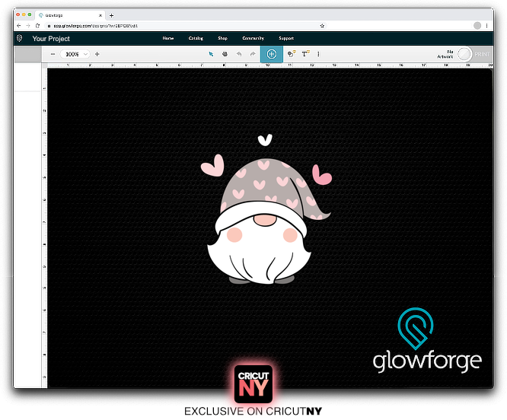The height and width of the screenshot is (420, 507).
Task: Select the gnome artwork on the canvas
Action: coord(265,210)
